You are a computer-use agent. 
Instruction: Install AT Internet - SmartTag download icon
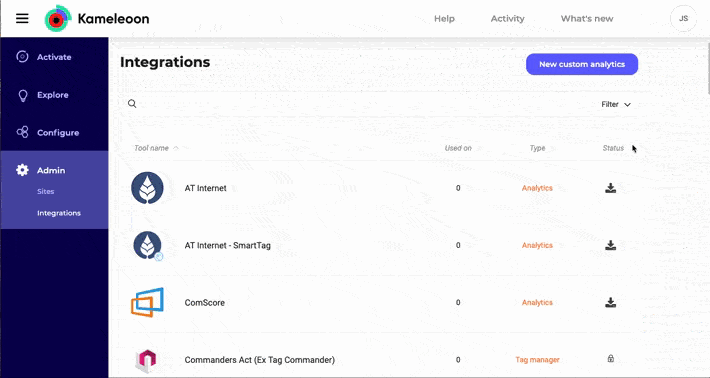610,245
